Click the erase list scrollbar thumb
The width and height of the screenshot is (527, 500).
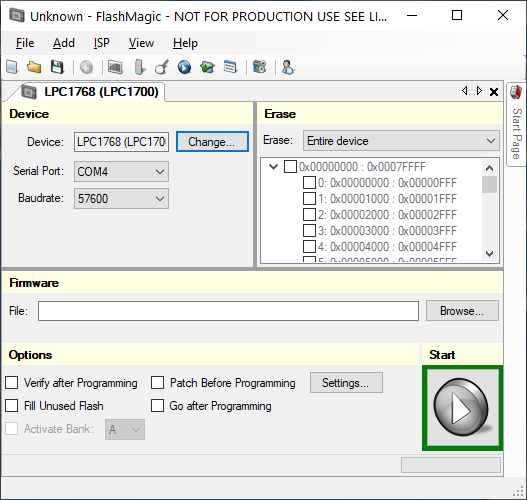[x=489, y=184]
